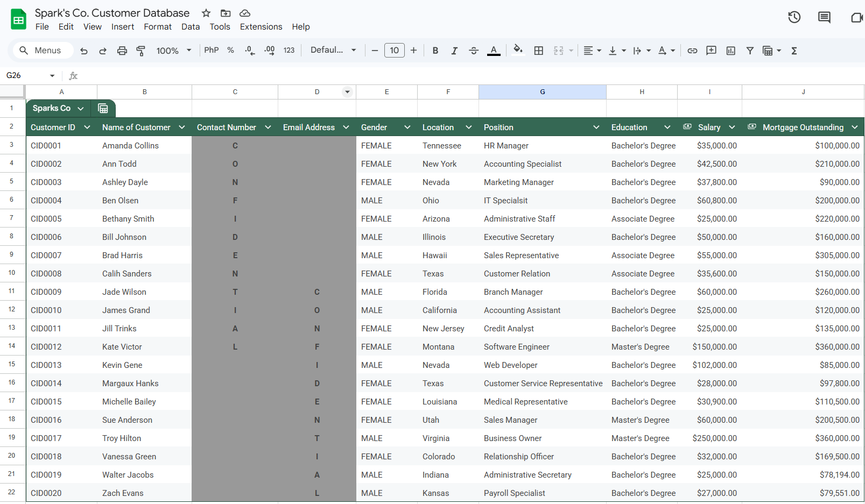This screenshot has width=865, height=504.
Task: Select the cell 'Troy Hilton'
Action: 144,438
